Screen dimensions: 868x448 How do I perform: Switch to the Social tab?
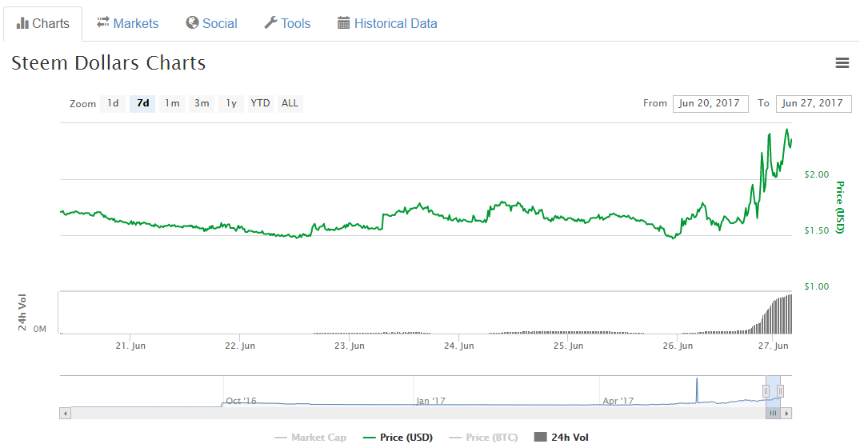(211, 23)
